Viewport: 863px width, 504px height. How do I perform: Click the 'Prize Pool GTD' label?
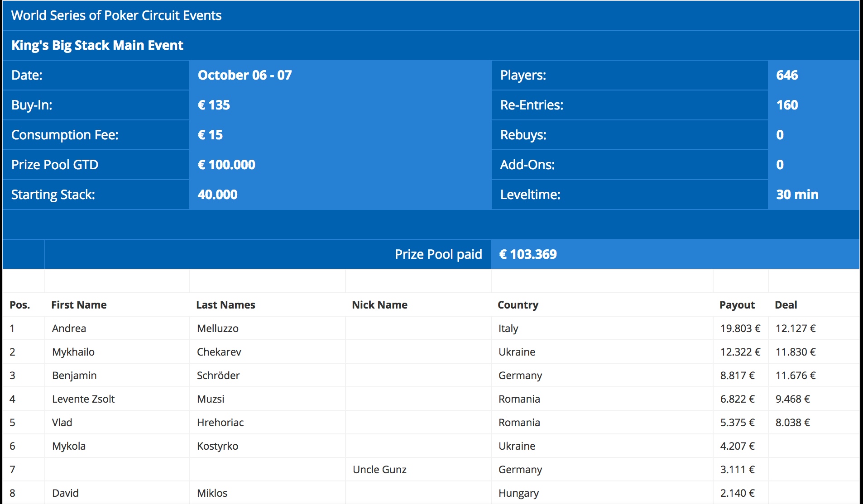tap(55, 165)
